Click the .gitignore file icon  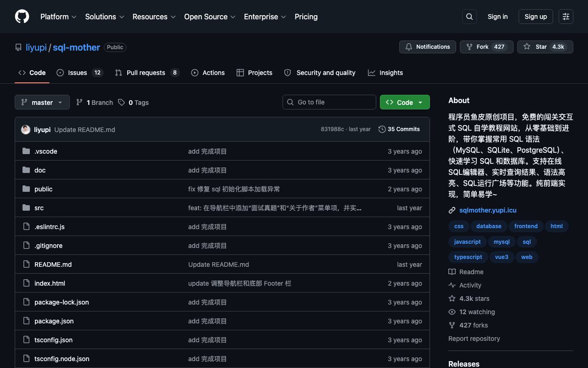26,246
